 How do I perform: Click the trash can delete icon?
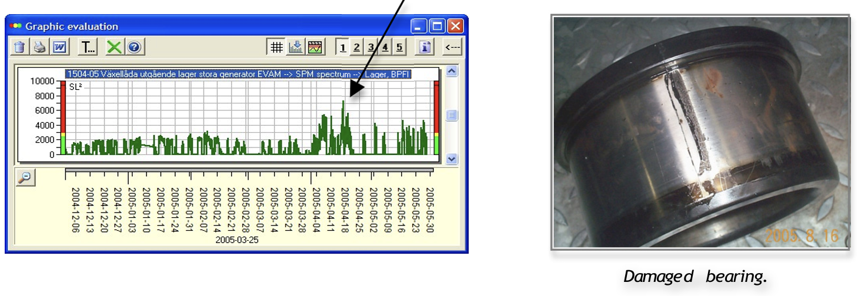tap(19, 47)
